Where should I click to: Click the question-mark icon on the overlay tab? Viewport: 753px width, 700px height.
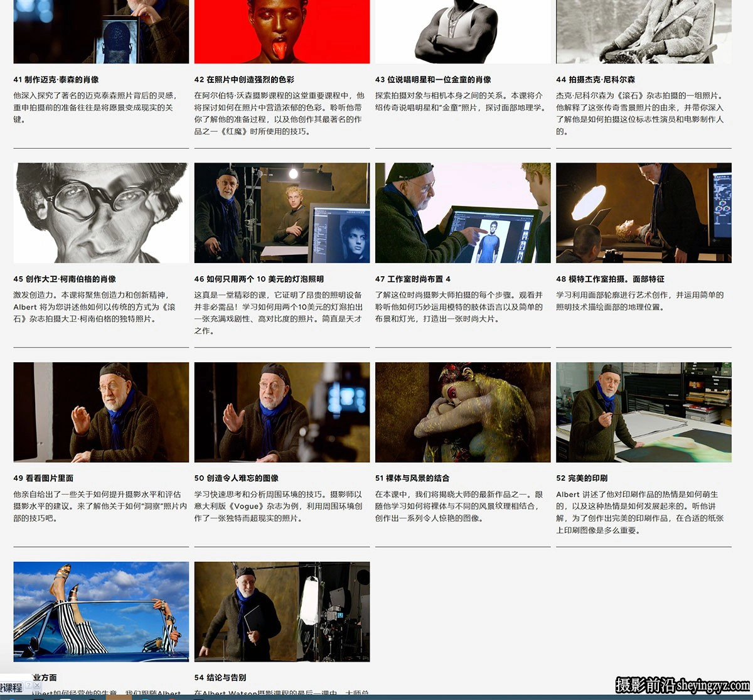(28, 686)
